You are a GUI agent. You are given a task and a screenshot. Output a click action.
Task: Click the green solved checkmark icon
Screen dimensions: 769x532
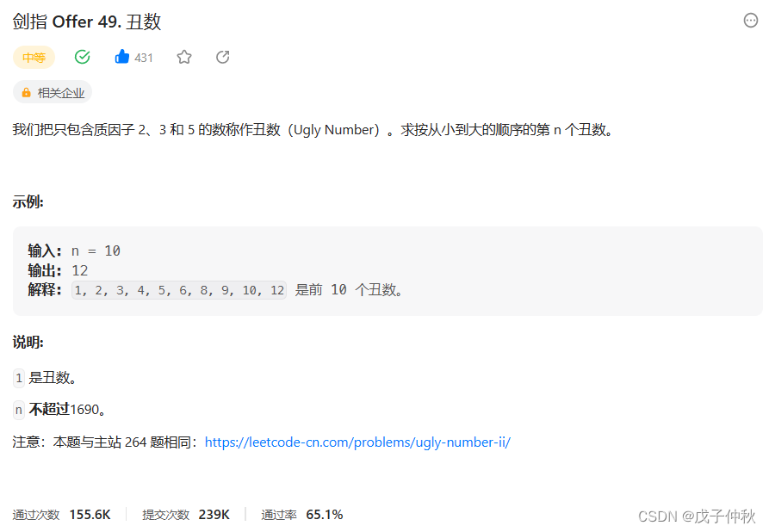83,57
